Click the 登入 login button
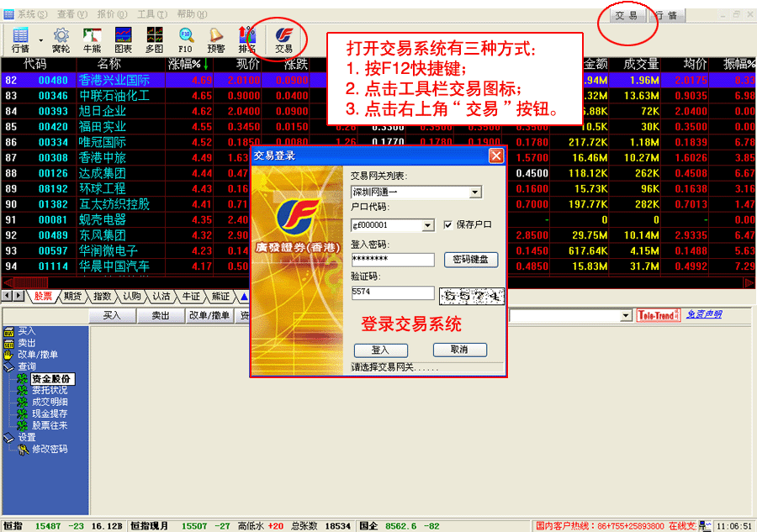This screenshot has width=757, height=532. click(x=380, y=350)
